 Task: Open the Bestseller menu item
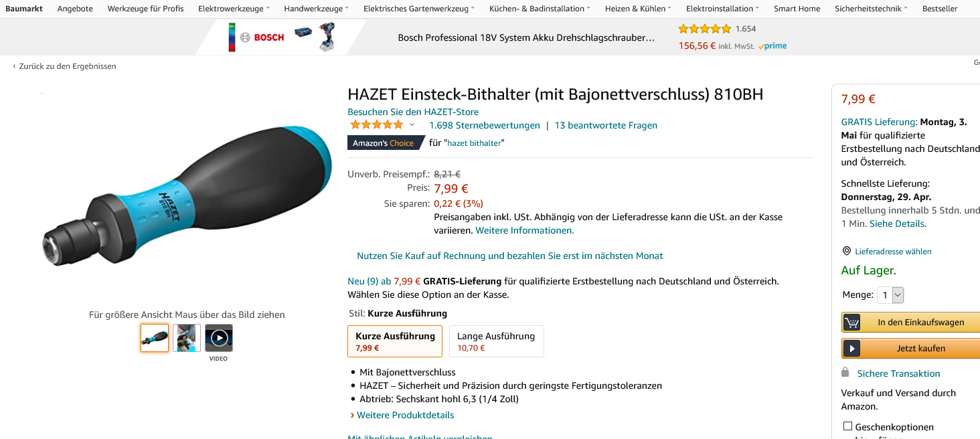pos(940,9)
